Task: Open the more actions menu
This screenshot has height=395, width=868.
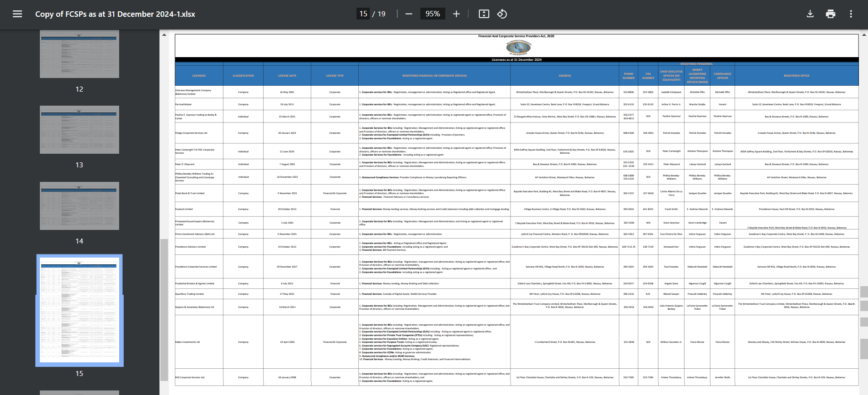Action: click(851, 14)
